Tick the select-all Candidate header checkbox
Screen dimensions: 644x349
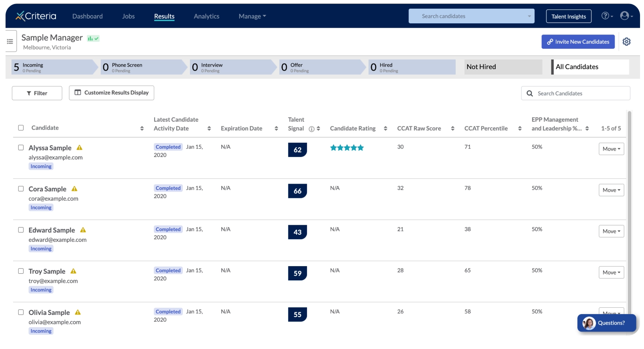(x=21, y=128)
